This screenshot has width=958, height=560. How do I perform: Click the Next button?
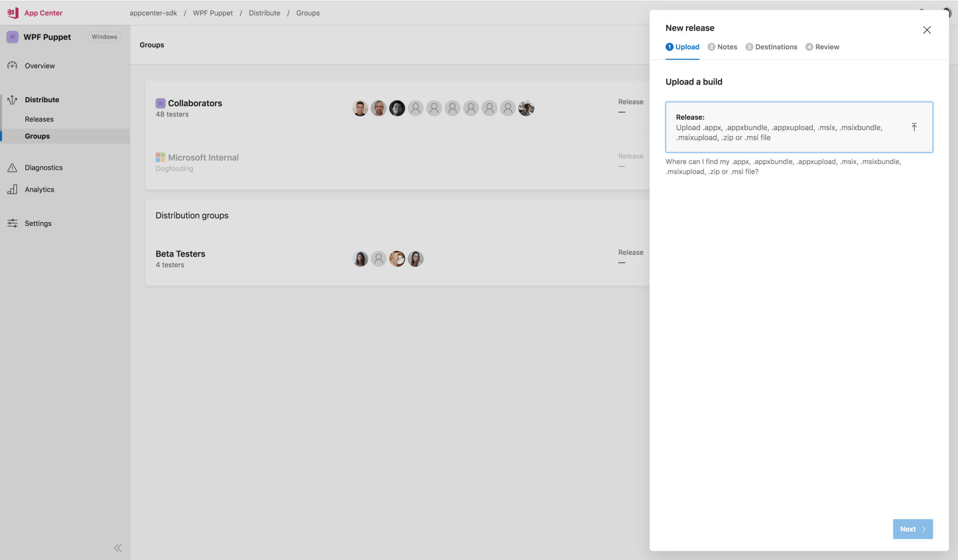[x=912, y=529]
